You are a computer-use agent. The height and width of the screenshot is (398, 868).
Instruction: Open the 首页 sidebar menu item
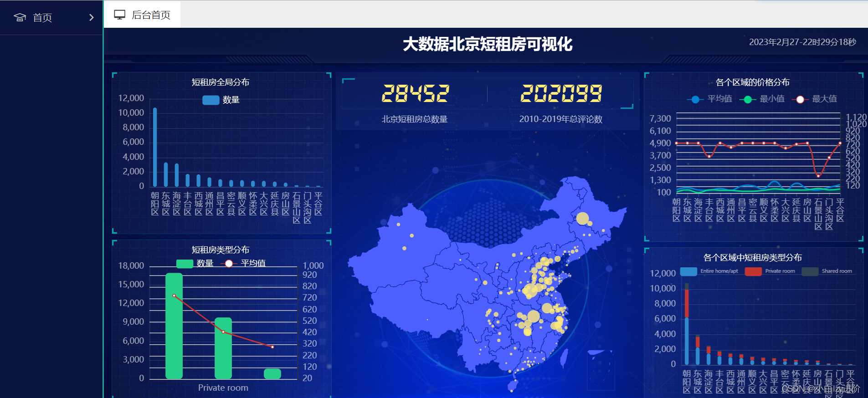click(x=51, y=17)
